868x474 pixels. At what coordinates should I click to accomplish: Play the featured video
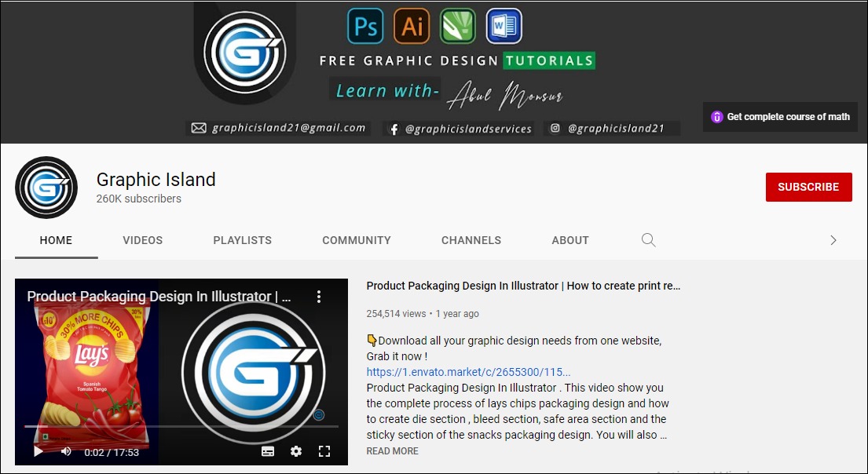pos(38,451)
